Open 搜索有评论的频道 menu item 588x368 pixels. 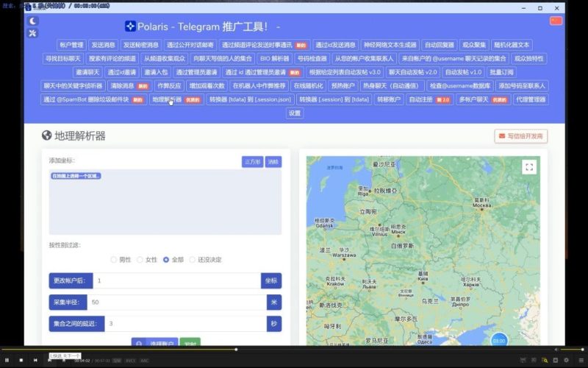click(112, 59)
